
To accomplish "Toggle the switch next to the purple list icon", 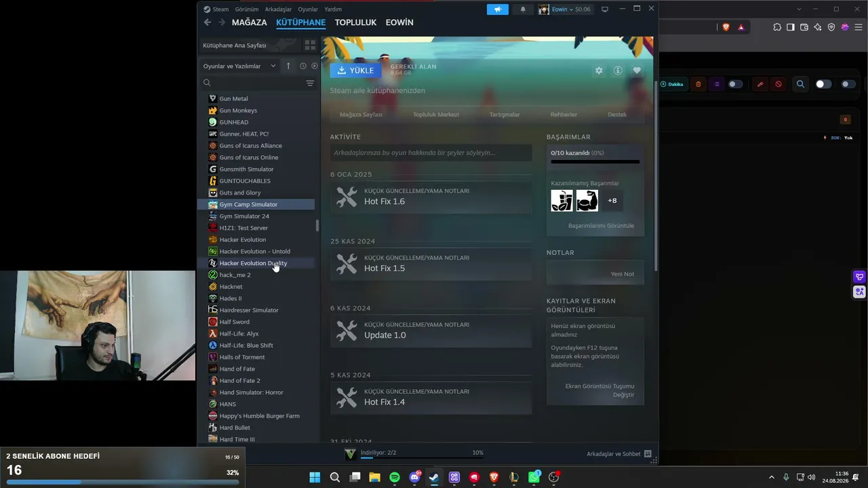I will (x=736, y=84).
